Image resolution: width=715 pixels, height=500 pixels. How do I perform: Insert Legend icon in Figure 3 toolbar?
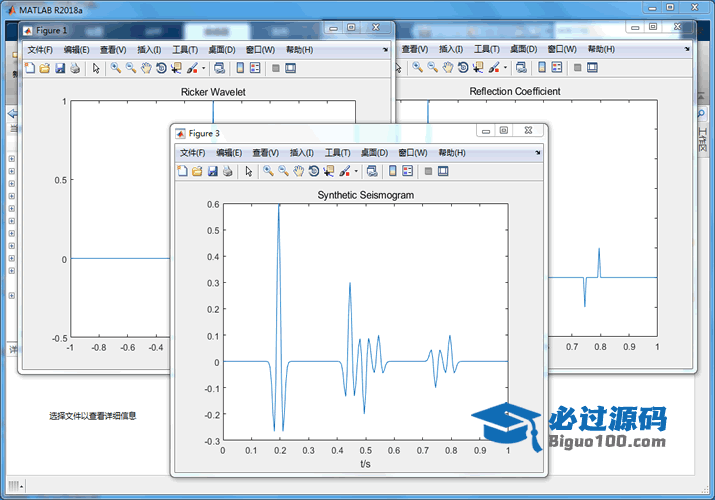(x=408, y=171)
